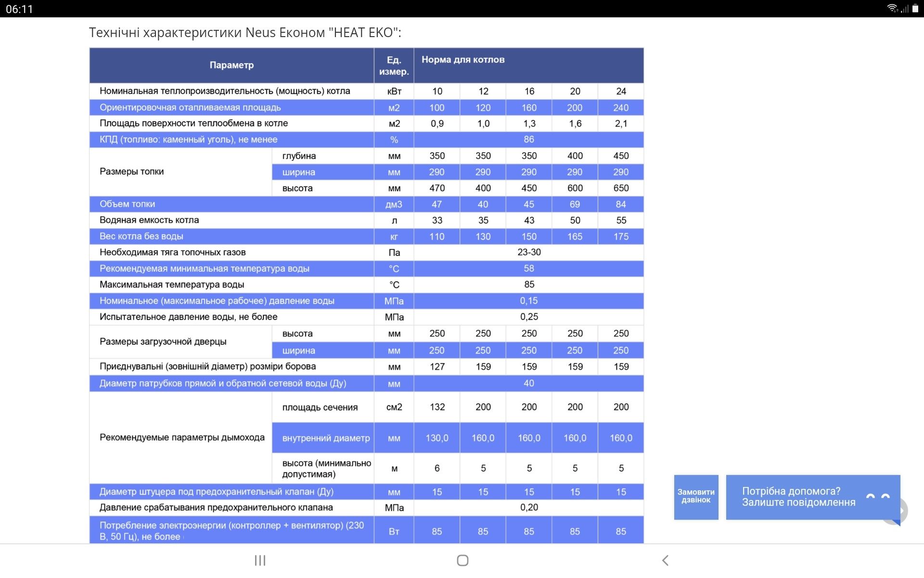Image resolution: width=924 pixels, height=578 pixels.
Task: Click the heat exchange area value 2,1
Action: click(x=621, y=124)
